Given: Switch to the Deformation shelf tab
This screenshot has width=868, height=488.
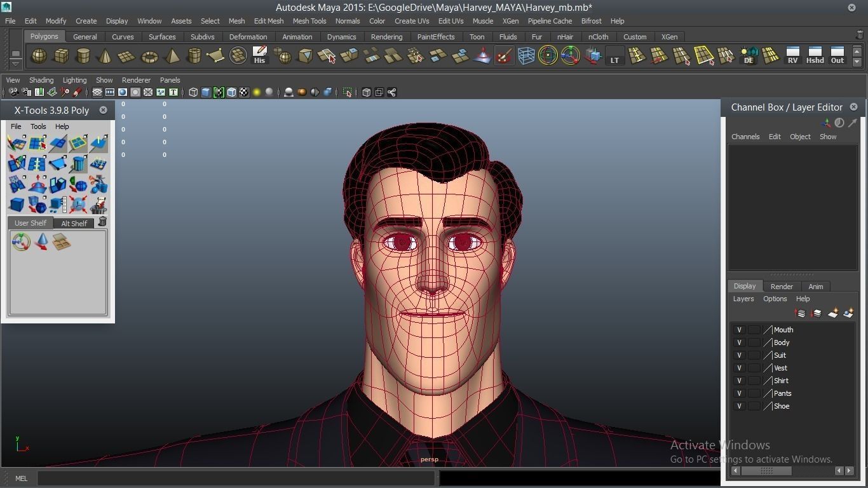Looking at the screenshot, I should [x=248, y=37].
